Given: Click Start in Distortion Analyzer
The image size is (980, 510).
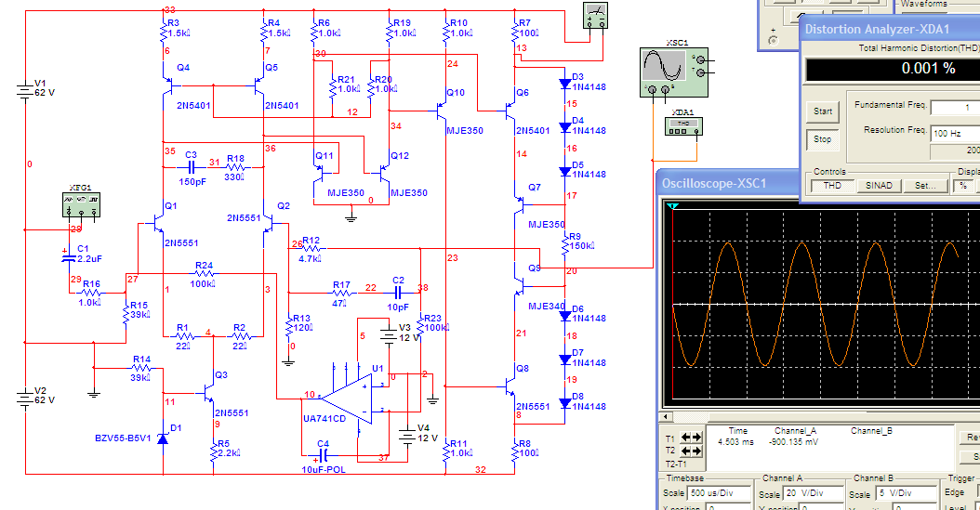Looking at the screenshot, I should [x=823, y=111].
